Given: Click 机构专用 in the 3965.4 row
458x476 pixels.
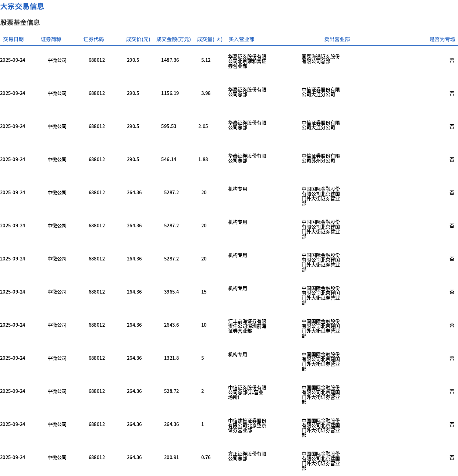Looking at the screenshot, I should coord(238,288).
